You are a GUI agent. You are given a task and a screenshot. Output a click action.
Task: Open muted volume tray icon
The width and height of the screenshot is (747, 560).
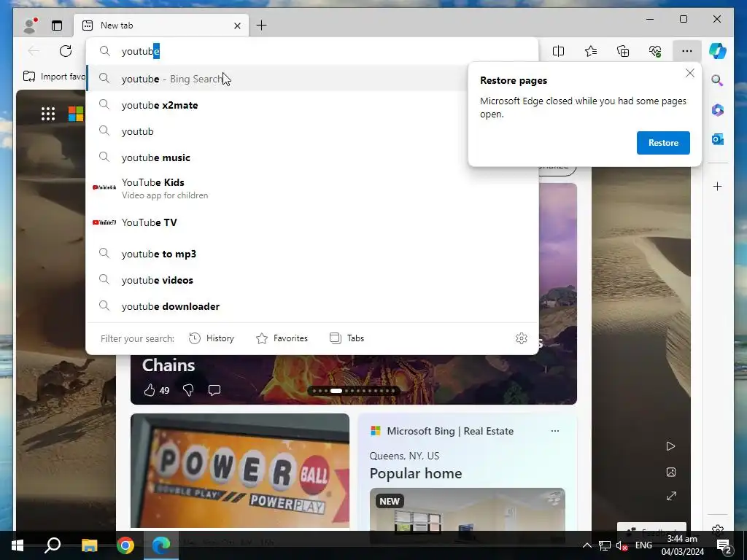(x=622, y=545)
